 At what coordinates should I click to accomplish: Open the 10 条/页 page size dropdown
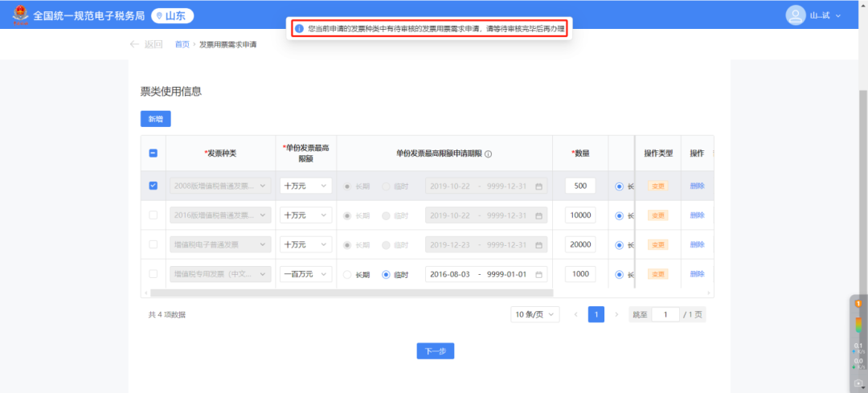(x=534, y=314)
